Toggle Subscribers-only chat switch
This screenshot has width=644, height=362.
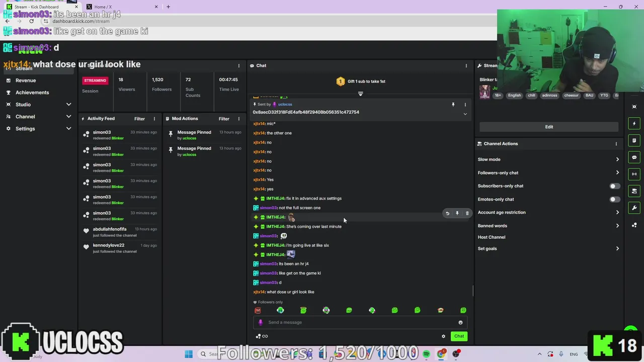[x=614, y=186]
